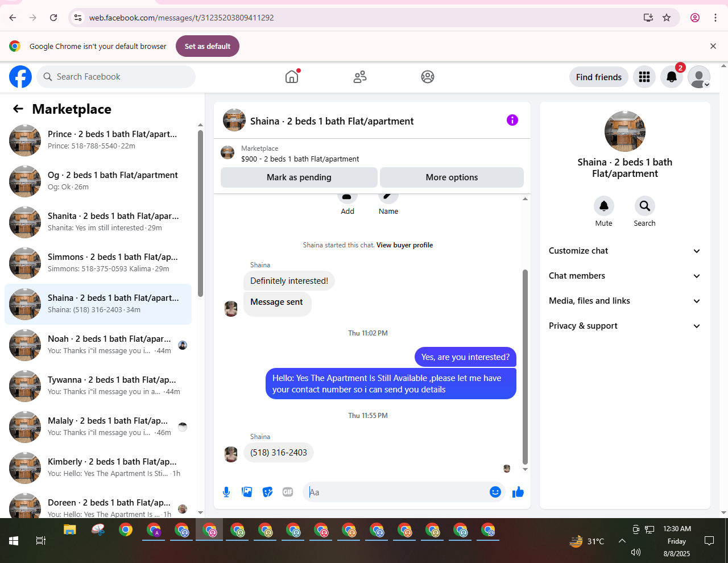Open conversation information icon
The image size is (728, 563).
click(x=512, y=120)
